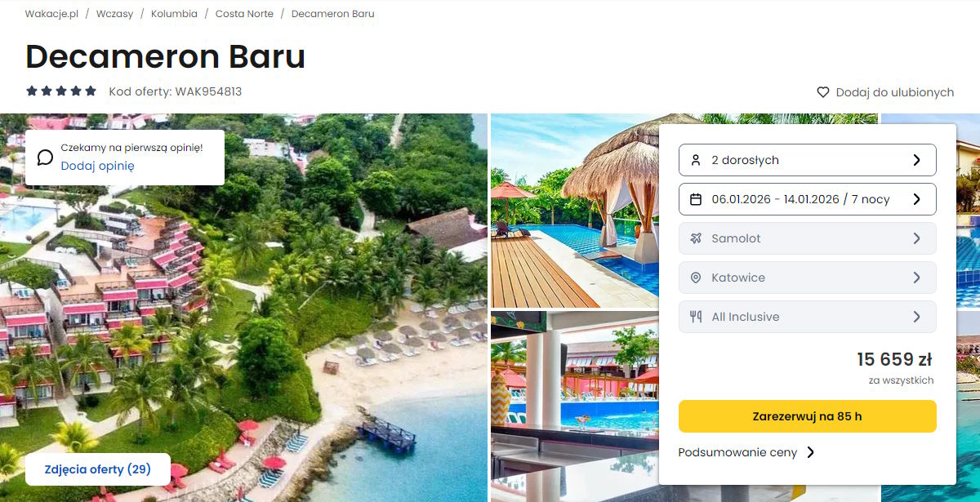
Task: Go to Wczasy in the breadcrumb
Action: click(114, 14)
